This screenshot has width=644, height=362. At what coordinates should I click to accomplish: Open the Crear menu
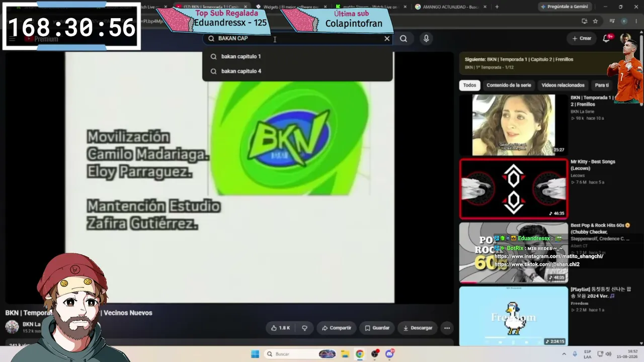pyautogui.click(x=582, y=38)
